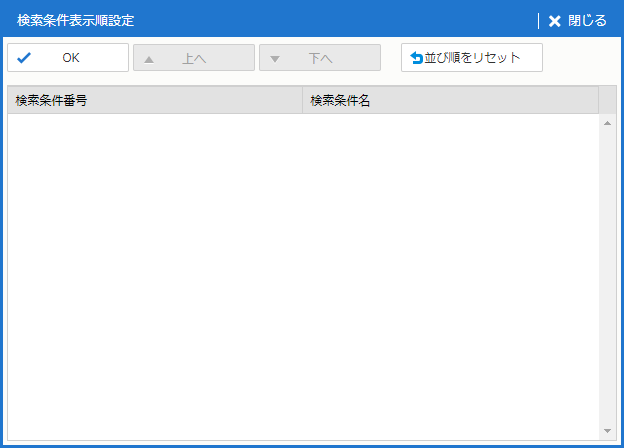Click the 閉じる text in title bar
This screenshot has width=624, height=448.
click(587, 21)
